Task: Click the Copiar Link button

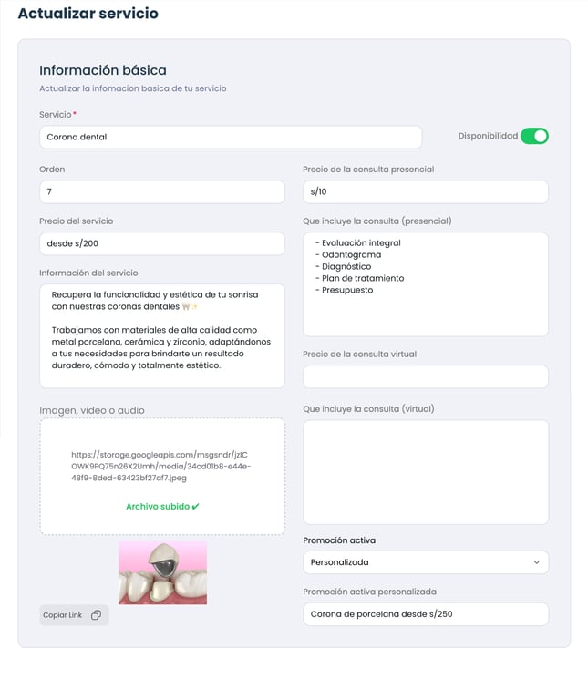Action: [x=74, y=615]
